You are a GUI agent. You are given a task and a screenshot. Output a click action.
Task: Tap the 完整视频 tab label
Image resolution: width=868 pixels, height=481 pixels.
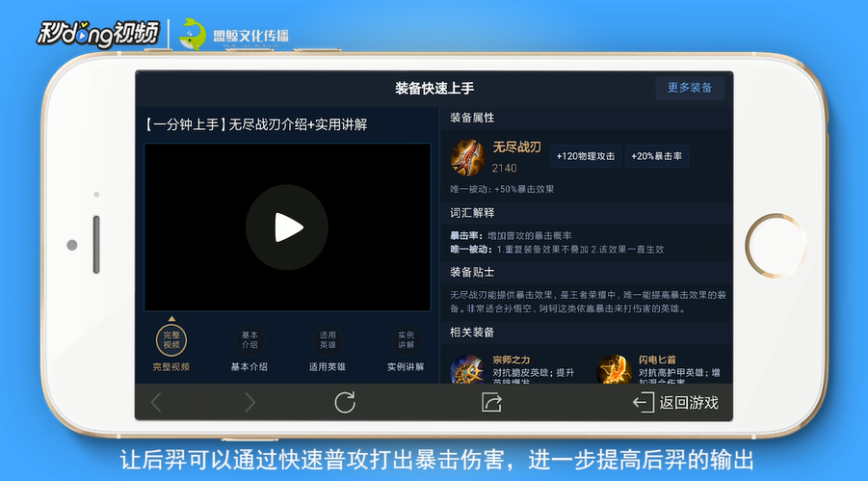coord(171,367)
